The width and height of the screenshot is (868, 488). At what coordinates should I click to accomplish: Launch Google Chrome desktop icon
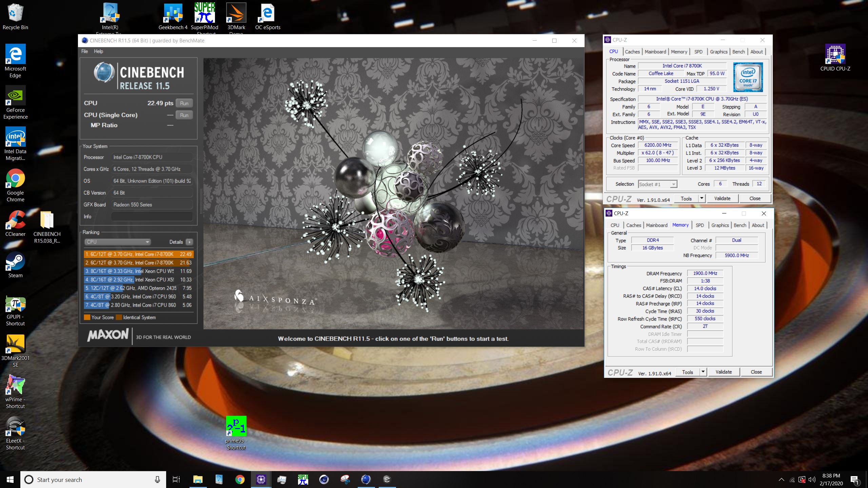pos(15,185)
